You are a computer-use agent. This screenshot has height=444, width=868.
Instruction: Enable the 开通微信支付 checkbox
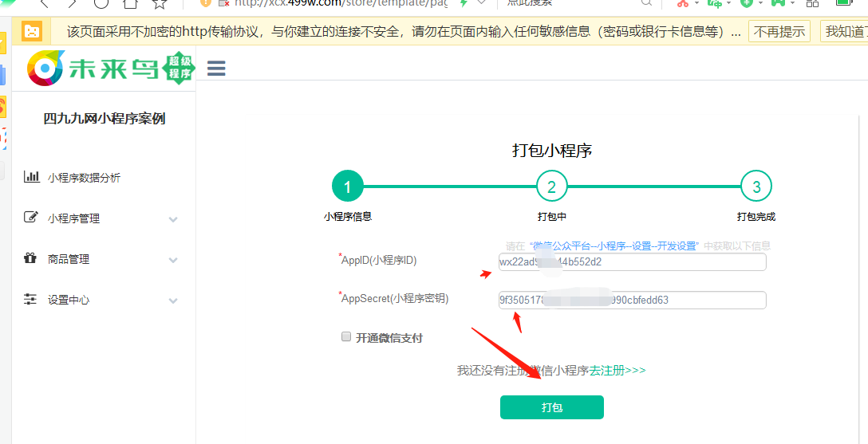pos(346,337)
